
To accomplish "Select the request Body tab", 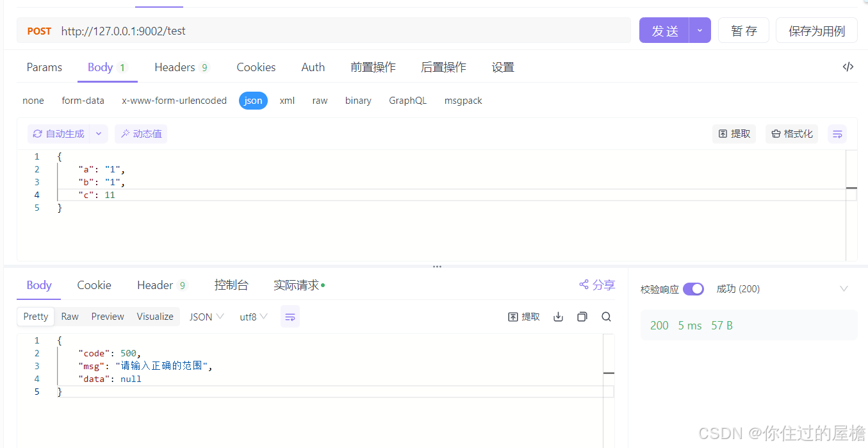I will click(x=107, y=67).
